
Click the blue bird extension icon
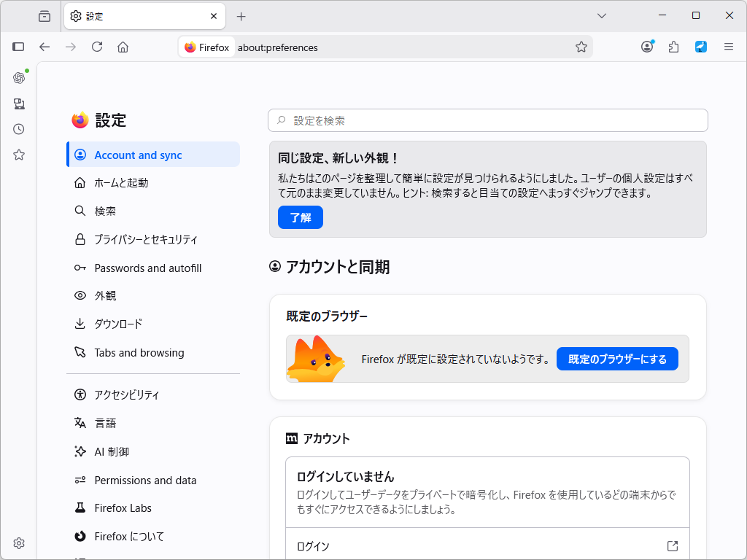701,47
